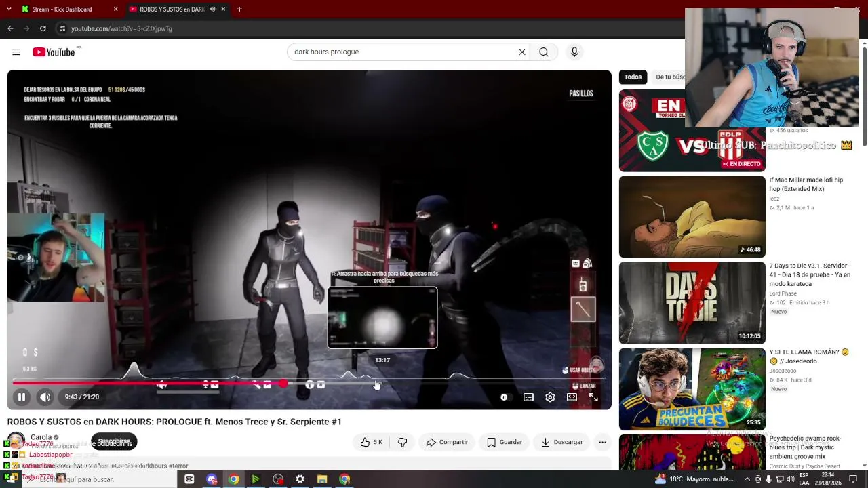The width and height of the screenshot is (868, 488).
Task: Open the 'Preguntan Boludeces' video thumbnail
Action: pyautogui.click(x=692, y=389)
